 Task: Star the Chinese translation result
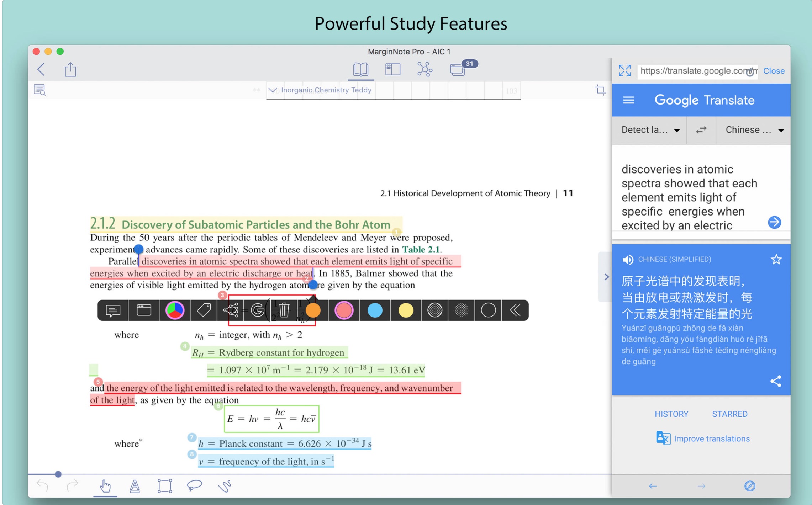(776, 259)
